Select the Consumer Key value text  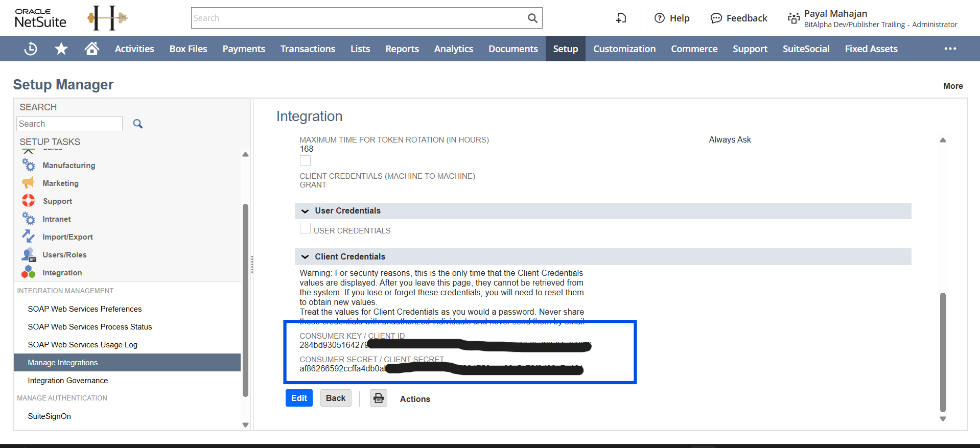pos(445,345)
